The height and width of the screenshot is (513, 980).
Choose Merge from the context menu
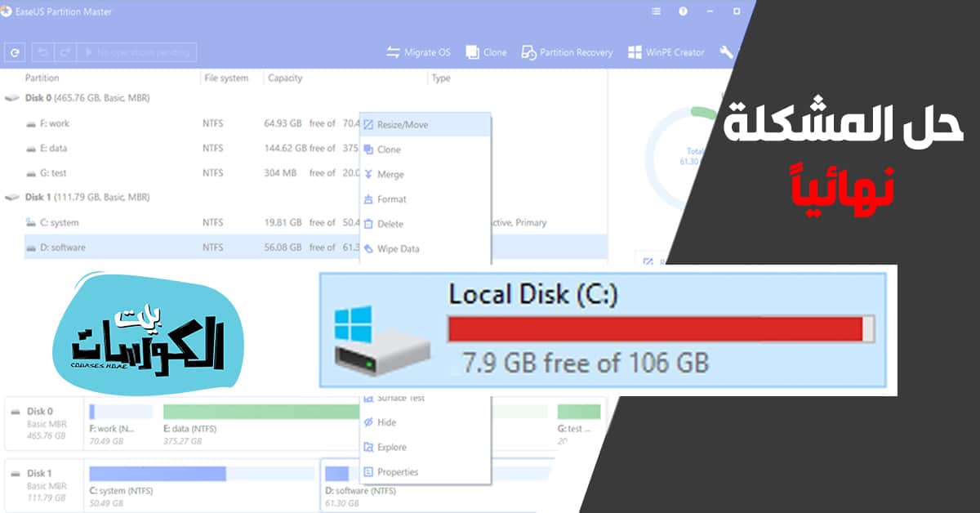(425, 174)
